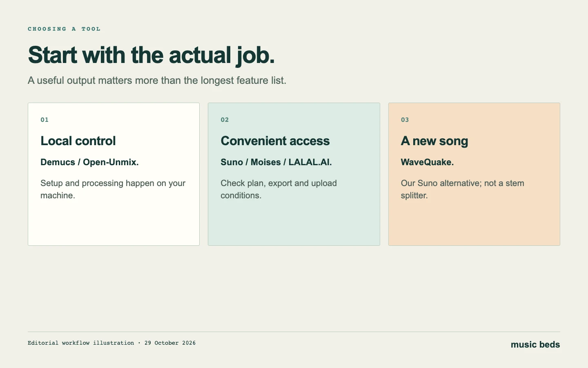Click the card number 02

[x=225, y=120]
